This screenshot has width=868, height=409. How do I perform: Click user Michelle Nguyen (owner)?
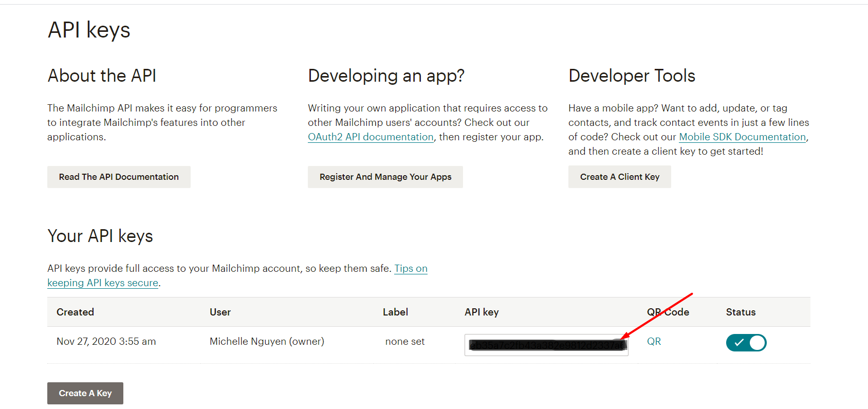point(267,341)
